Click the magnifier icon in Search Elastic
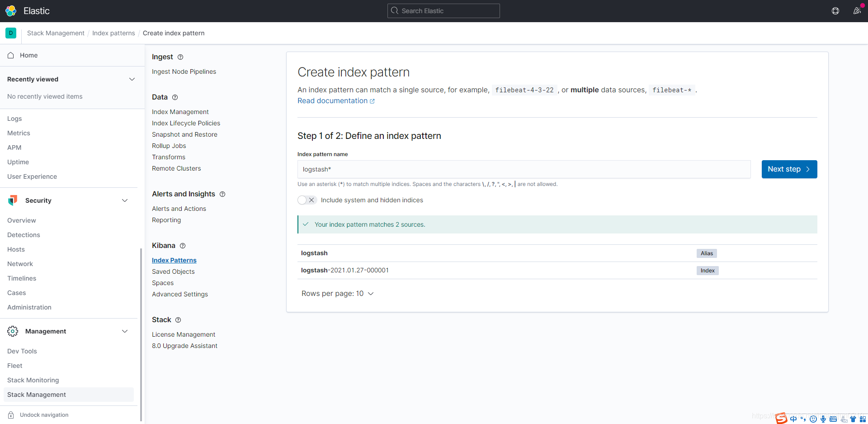 coord(395,11)
